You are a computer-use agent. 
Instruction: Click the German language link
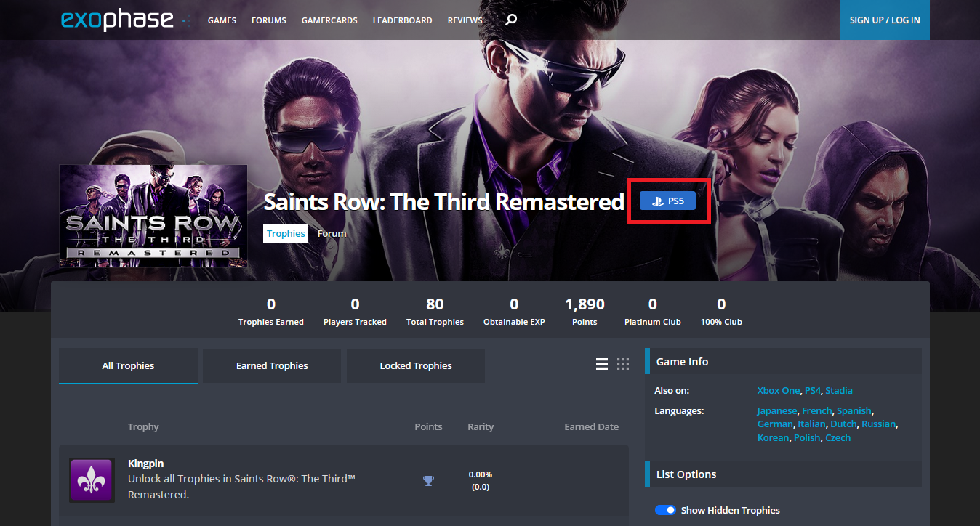coord(774,424)
